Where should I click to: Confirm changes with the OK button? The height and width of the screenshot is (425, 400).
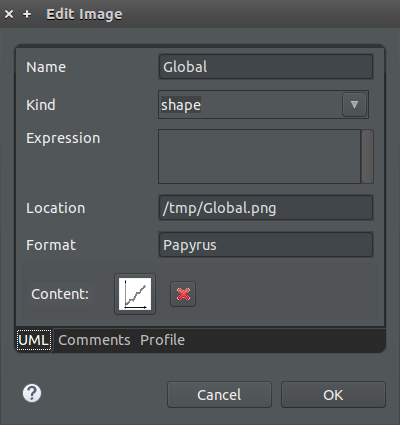(333, 395)
